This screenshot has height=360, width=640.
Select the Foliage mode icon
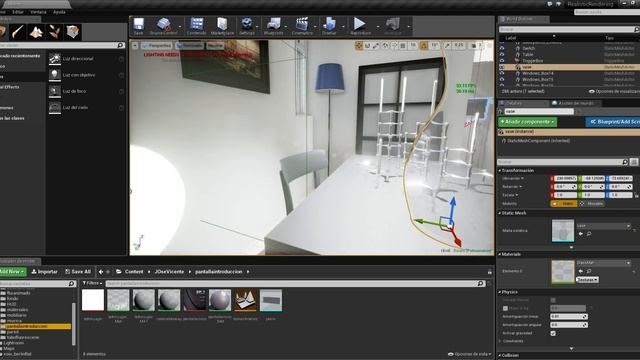(x=54, y=31)
